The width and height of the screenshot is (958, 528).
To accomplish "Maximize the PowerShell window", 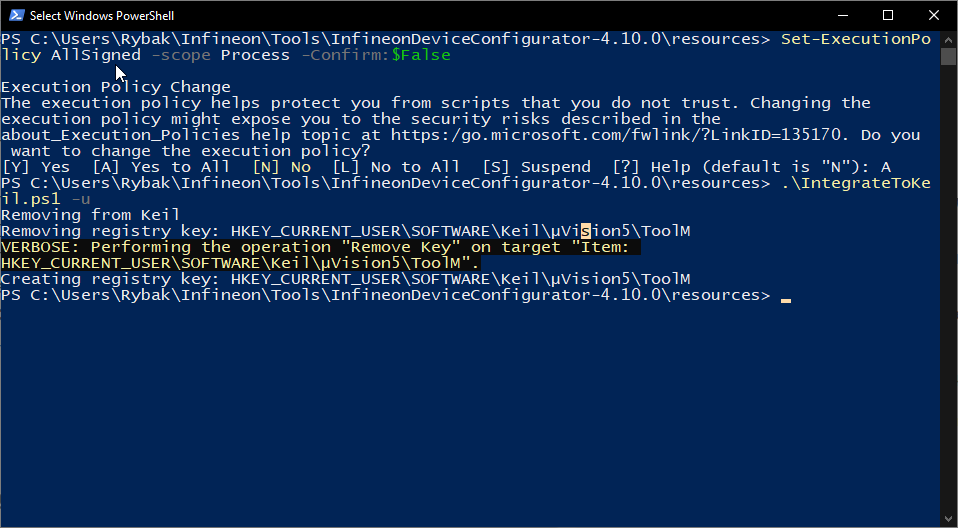I will [x=888, y=15].
